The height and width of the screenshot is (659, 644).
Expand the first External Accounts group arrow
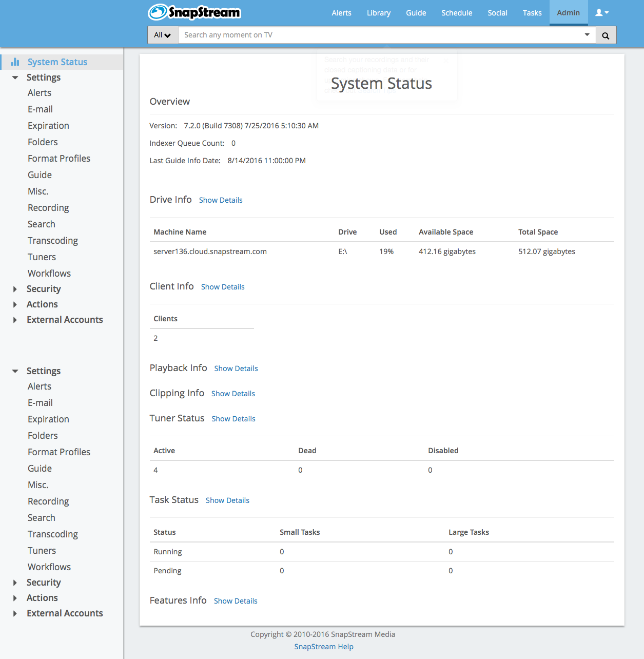pos(15,320)
